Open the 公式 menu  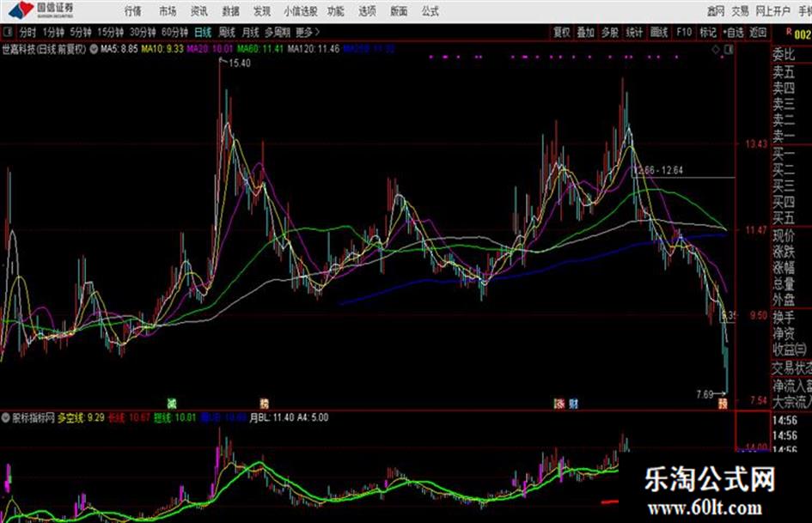430,11
